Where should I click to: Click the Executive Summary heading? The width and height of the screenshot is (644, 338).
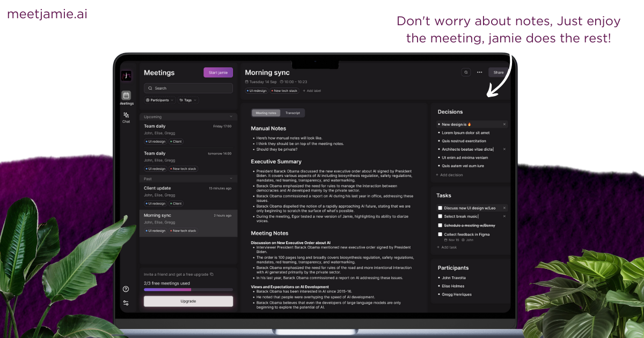pos(276,161)
